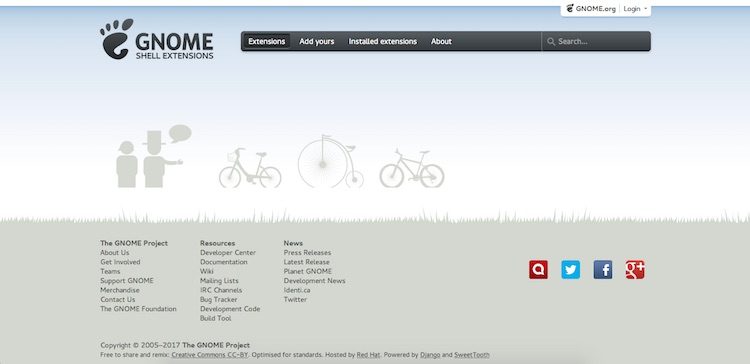Open the Press Releases link
Image resolution: width=750 pixels, height=364 pixels.
(308, 253)
